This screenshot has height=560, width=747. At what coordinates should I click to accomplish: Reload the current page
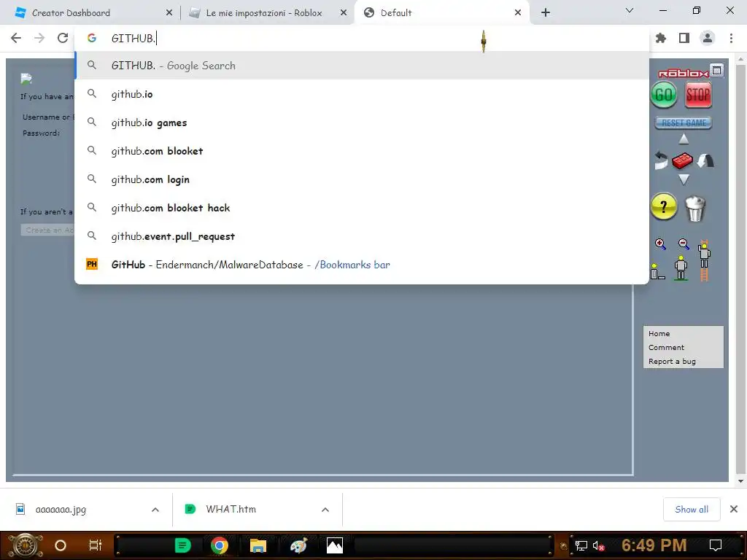[x=63, y=38]
